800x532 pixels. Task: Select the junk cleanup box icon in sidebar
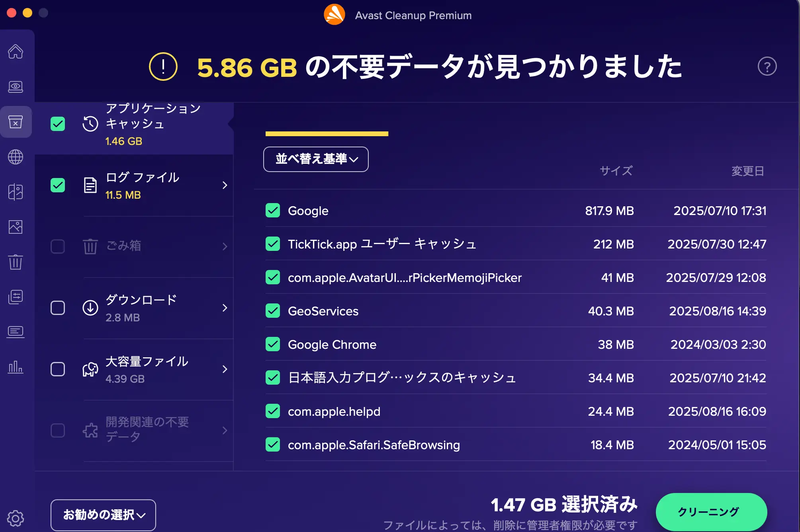tap(16, 122)
